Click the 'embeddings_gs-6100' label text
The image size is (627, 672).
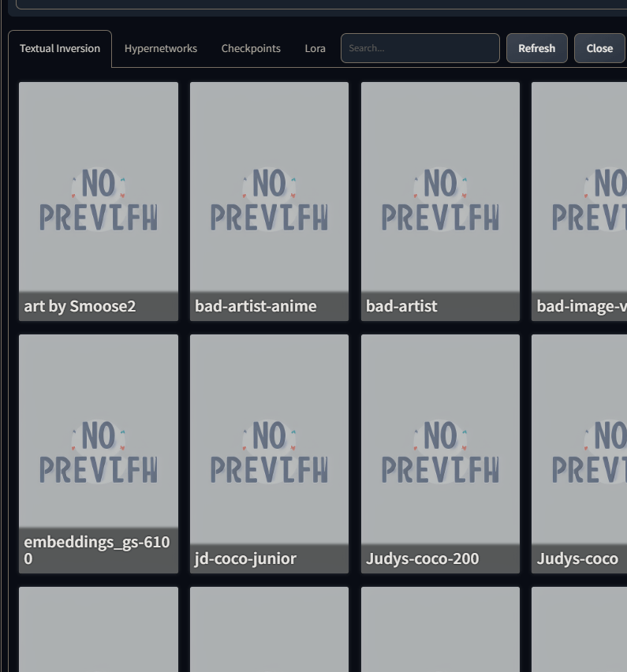(97, 551)
